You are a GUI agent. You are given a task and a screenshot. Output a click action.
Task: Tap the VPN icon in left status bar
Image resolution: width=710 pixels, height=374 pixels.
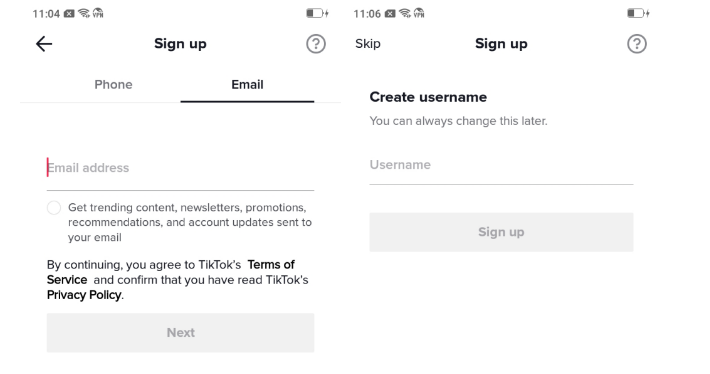pyautogui.click(x=98, y=13)
